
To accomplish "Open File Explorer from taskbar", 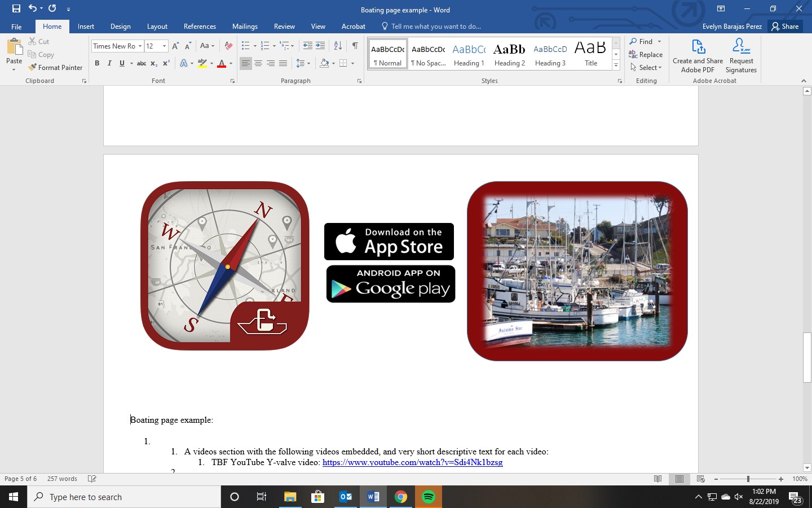I will 290,497.
